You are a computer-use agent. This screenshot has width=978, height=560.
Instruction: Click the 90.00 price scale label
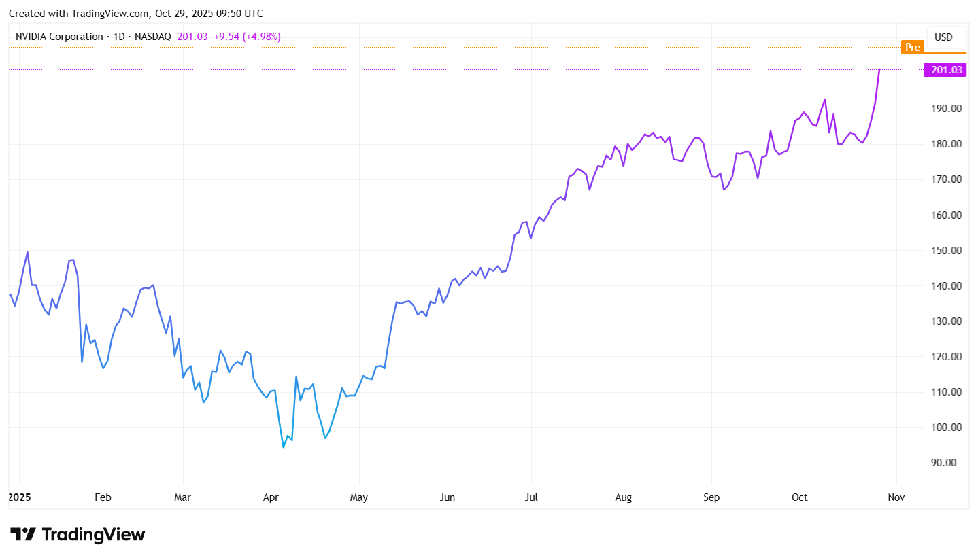coord(947,463)
